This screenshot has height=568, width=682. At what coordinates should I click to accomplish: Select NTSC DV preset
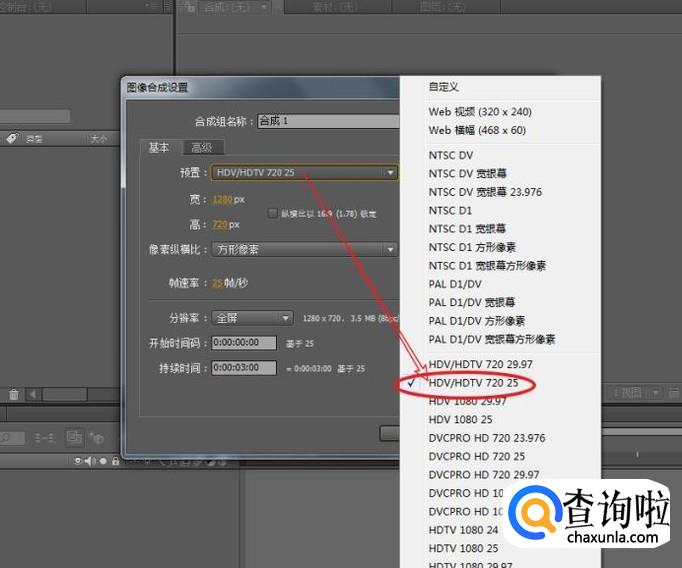451,155
